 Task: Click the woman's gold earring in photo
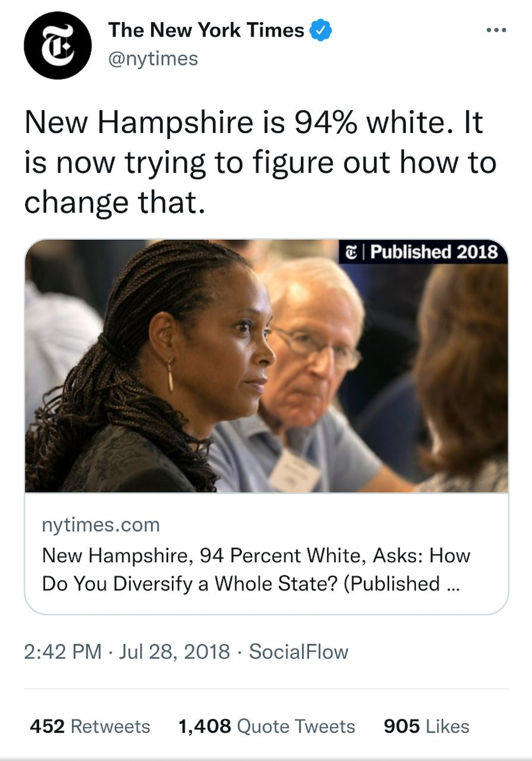(x=171, y=375)
